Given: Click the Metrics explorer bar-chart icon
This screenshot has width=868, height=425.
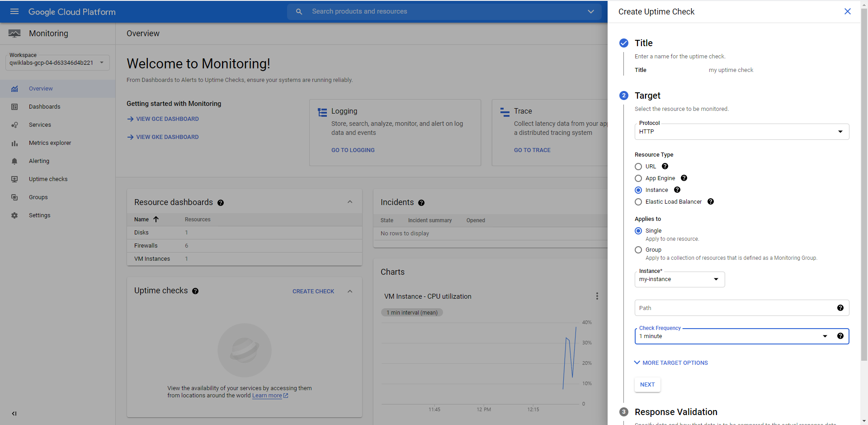Looking at the screenshot, I should tap(14, 143).
